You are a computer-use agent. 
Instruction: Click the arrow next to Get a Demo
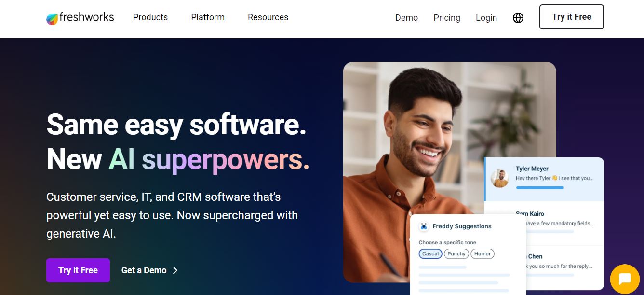pos(175,270)
